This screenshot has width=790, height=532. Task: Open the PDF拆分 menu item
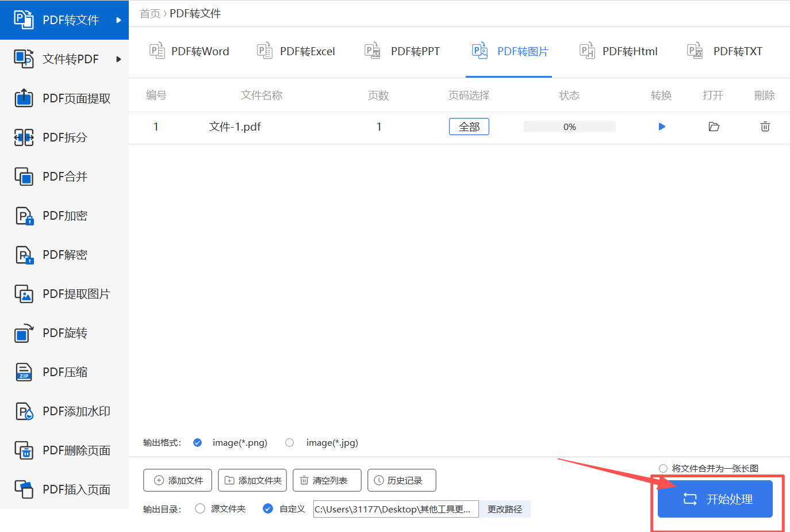(64, 137)
